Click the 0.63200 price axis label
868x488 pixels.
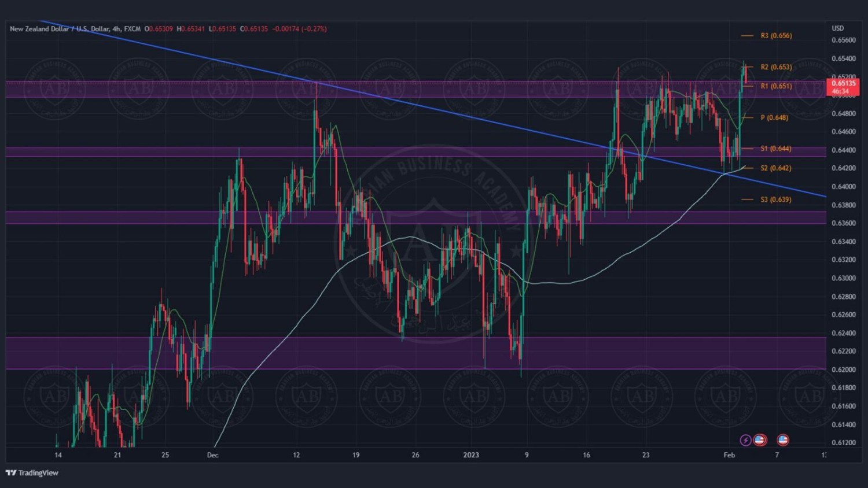(x=843, y=260)
